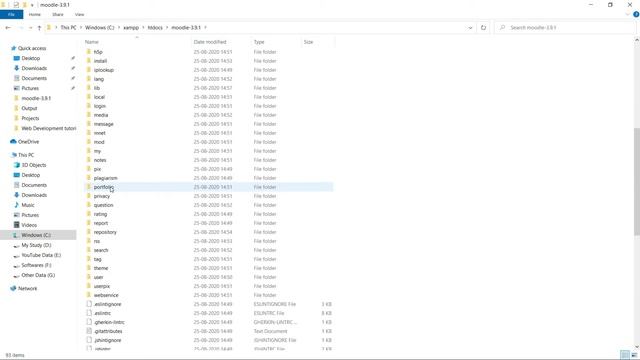This screenshot has width=640, height=360.
Task: Open the Share ribbon tab
Action: [x=58, y=14]
